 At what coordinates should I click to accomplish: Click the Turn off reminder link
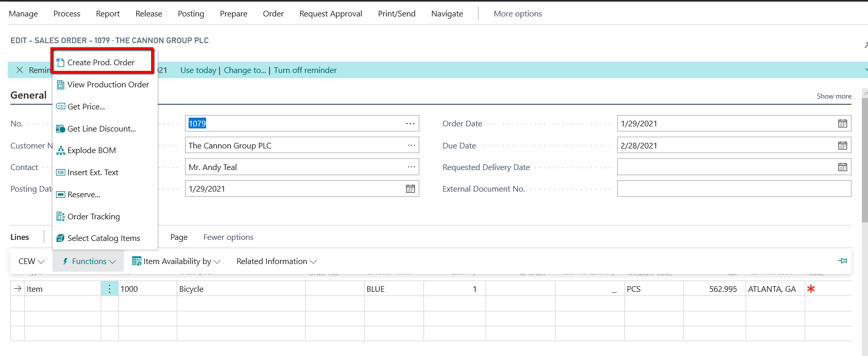[x=305, y=70]
